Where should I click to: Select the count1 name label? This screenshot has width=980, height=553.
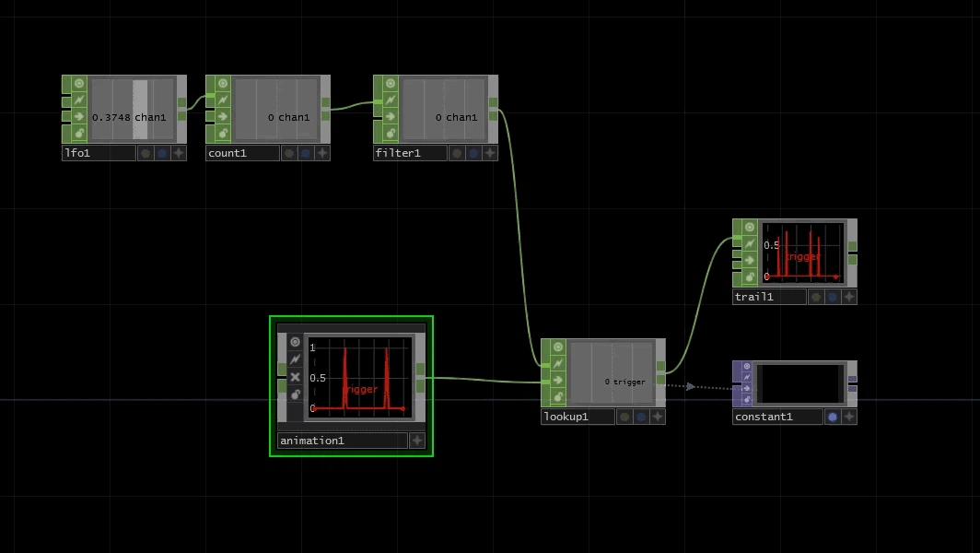[x=242, y=153]
